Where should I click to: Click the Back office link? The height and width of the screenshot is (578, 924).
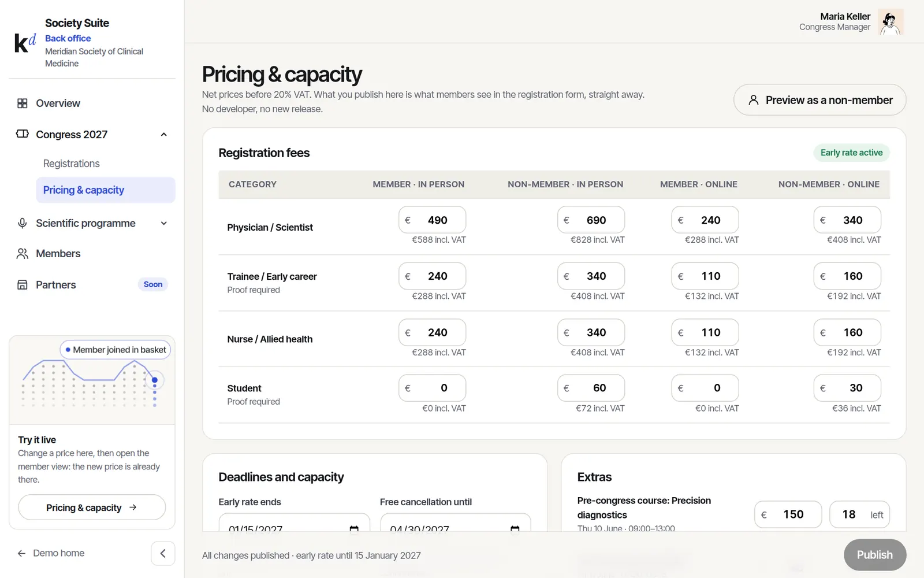click(68, 38)
